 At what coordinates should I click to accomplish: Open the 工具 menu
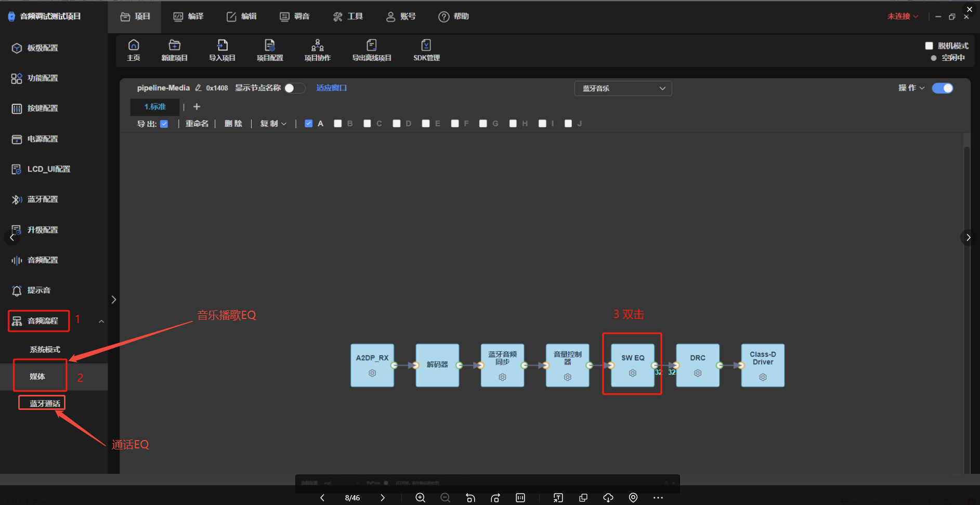click(x=348, y=17)
